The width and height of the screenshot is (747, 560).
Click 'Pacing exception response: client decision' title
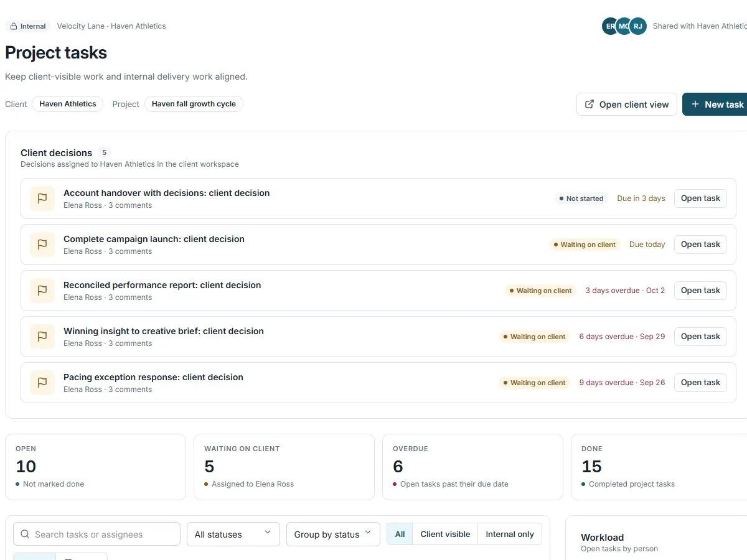pos(153,377)
